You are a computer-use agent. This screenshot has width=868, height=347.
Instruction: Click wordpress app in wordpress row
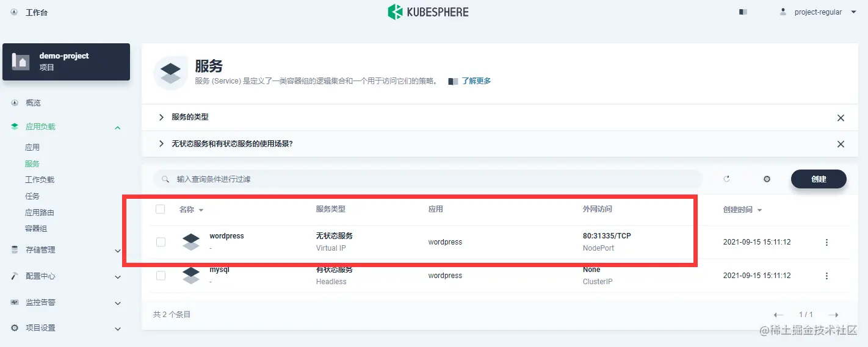click(445, 242)
